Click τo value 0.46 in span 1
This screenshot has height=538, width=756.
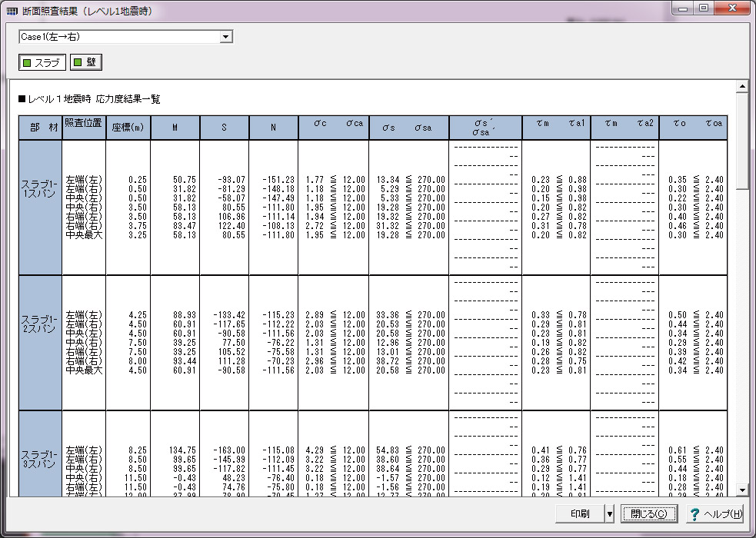pyautogui.click(x=678, y=226)
